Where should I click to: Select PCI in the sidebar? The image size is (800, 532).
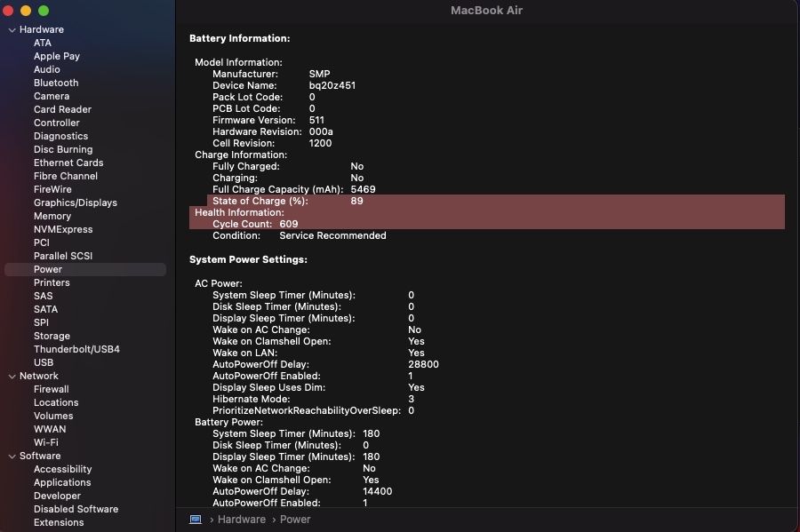[41, 242]
